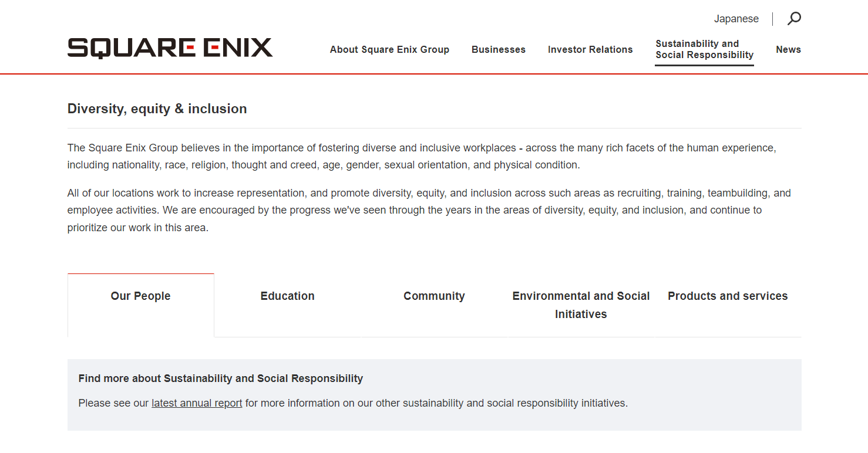Switch site language to Japanese
This screenshot has height=453, width=868.
pos(736,19)
